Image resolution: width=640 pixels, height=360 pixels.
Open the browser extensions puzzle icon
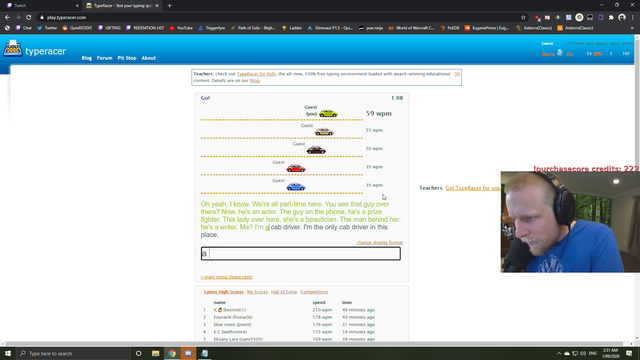(x=611, y=18)
